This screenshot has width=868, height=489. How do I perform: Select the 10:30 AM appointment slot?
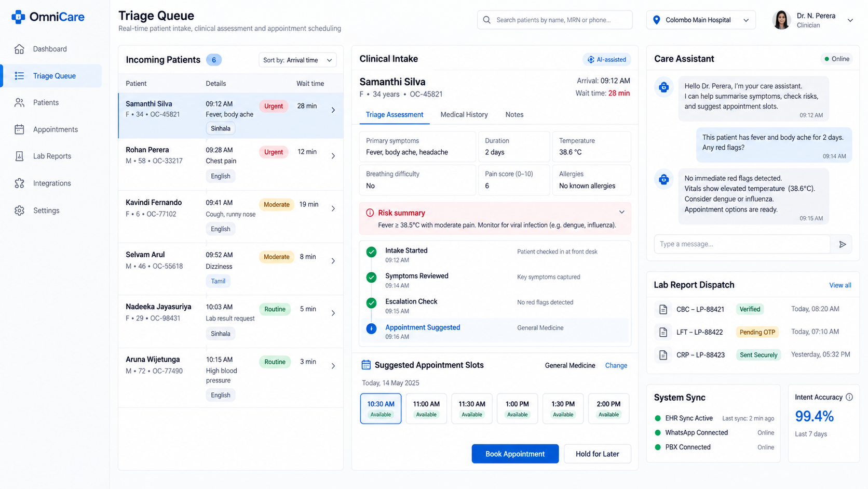click(x=381, y=408)
